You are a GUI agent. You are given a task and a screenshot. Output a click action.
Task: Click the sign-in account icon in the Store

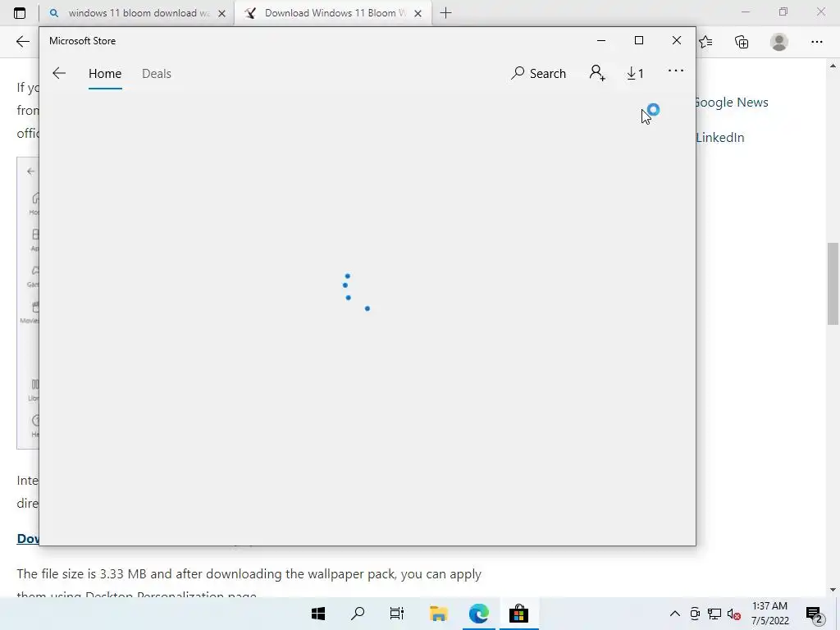pos(597,73)
